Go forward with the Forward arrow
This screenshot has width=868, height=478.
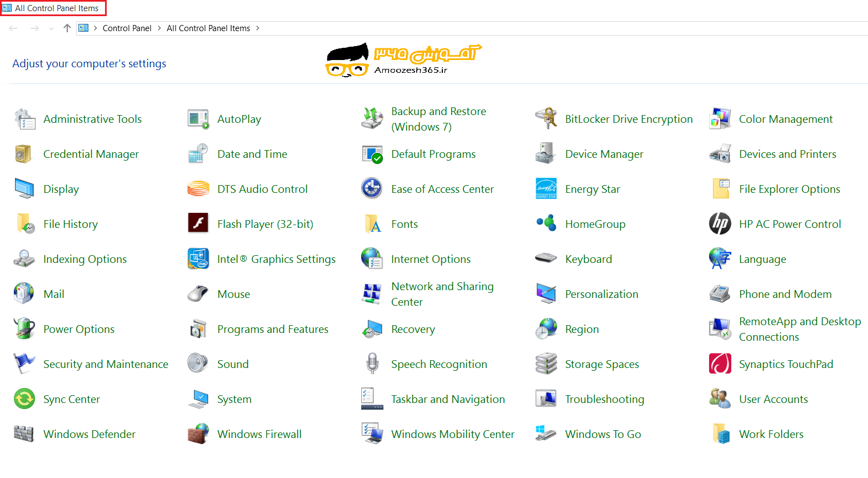(34, 28)
